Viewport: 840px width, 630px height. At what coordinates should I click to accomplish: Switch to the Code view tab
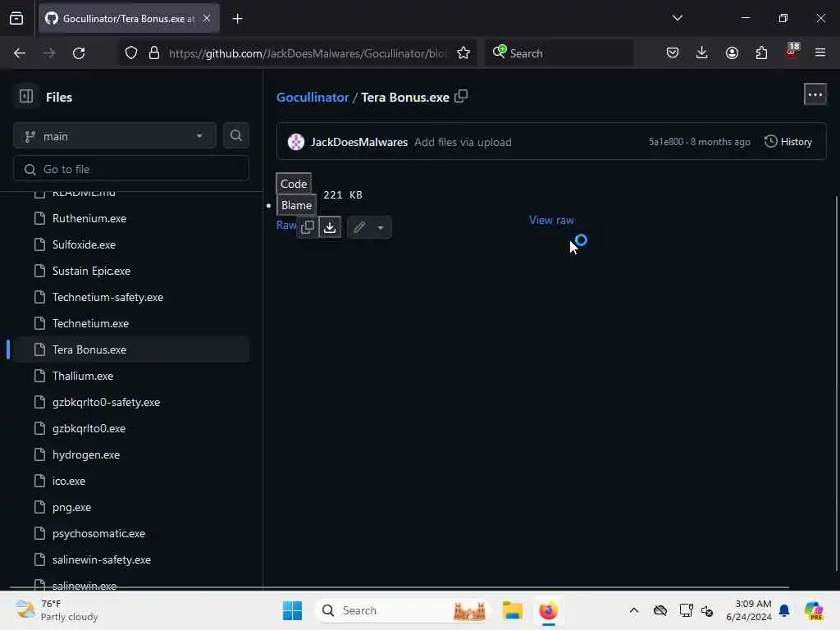point(294,184)
